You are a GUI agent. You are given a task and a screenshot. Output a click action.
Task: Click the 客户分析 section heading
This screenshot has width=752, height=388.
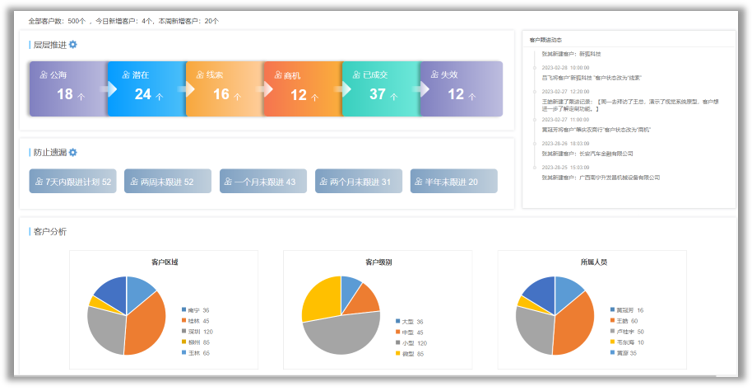[50, 232]
